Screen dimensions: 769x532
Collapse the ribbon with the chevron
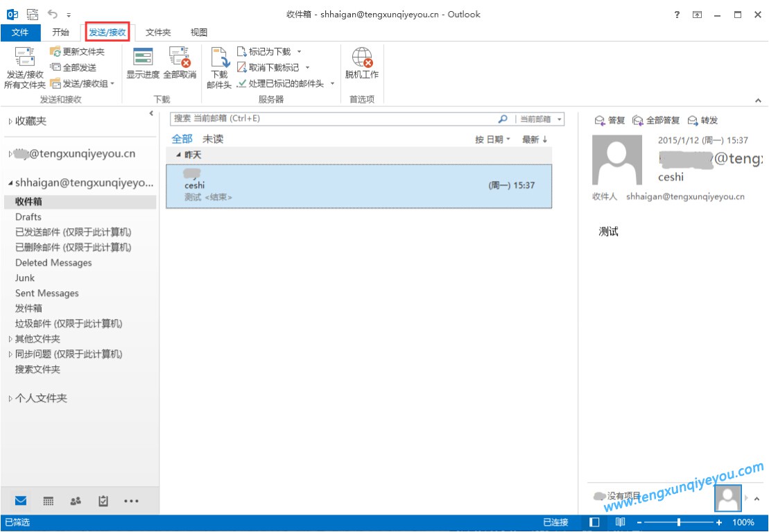point(758,101)
